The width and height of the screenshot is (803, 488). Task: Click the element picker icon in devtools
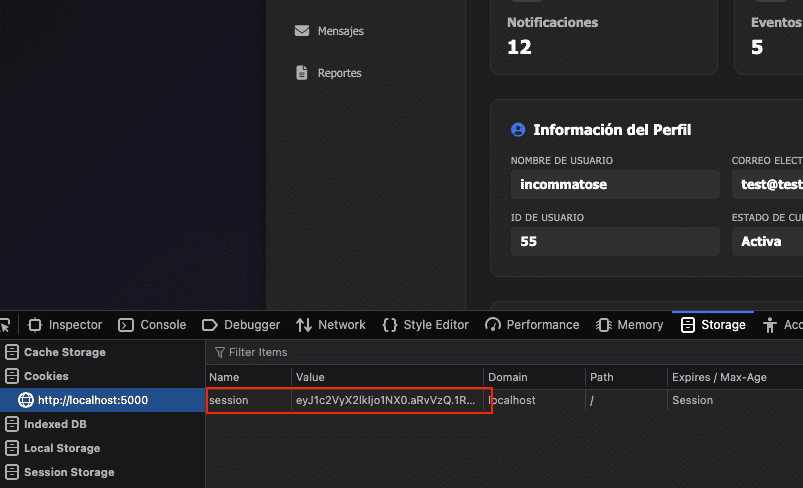[5, 325]
